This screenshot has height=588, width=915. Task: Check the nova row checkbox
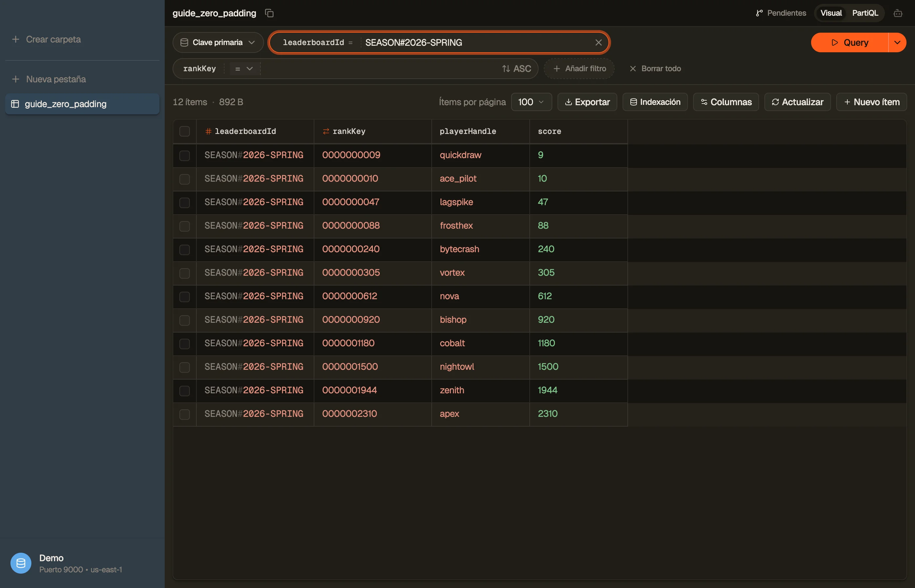coord(184,297)
